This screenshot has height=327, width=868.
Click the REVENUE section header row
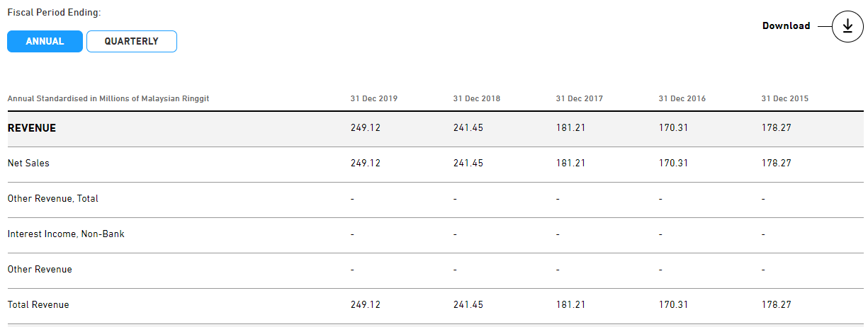(x=32, y=128)
